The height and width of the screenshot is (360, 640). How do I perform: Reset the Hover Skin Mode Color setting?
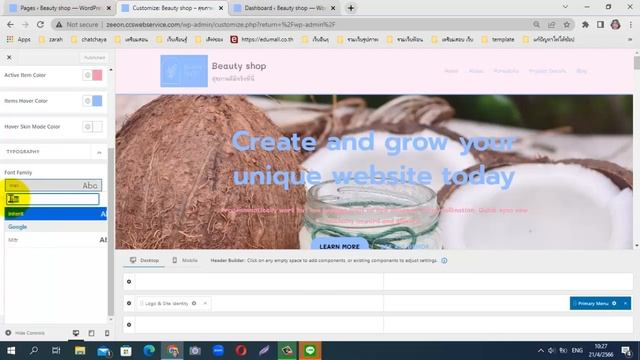point(87,127)
